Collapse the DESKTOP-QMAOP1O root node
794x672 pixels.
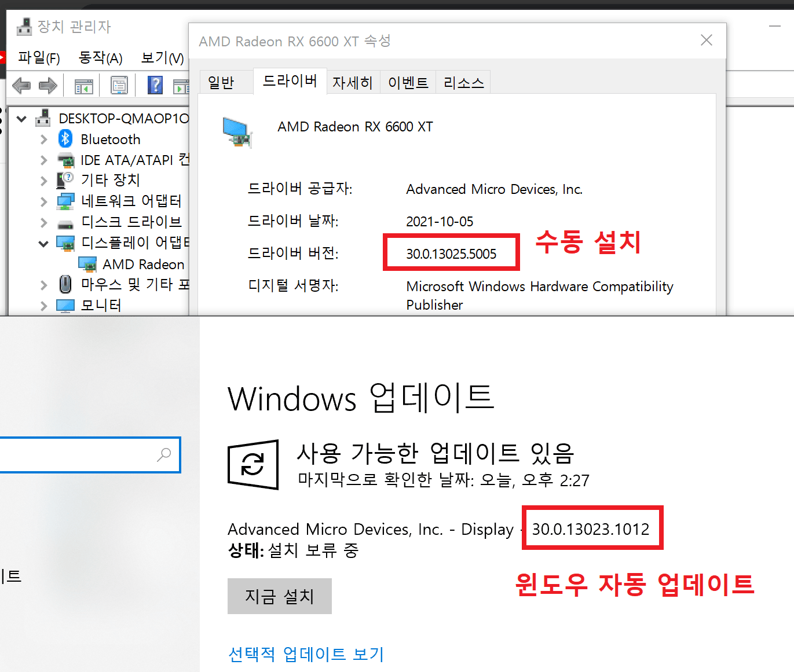(x=21, y=119)
